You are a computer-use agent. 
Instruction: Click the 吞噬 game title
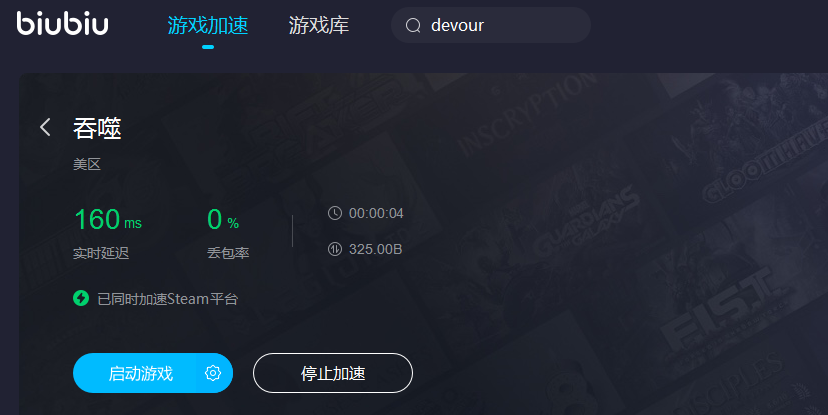click(97, 128)
